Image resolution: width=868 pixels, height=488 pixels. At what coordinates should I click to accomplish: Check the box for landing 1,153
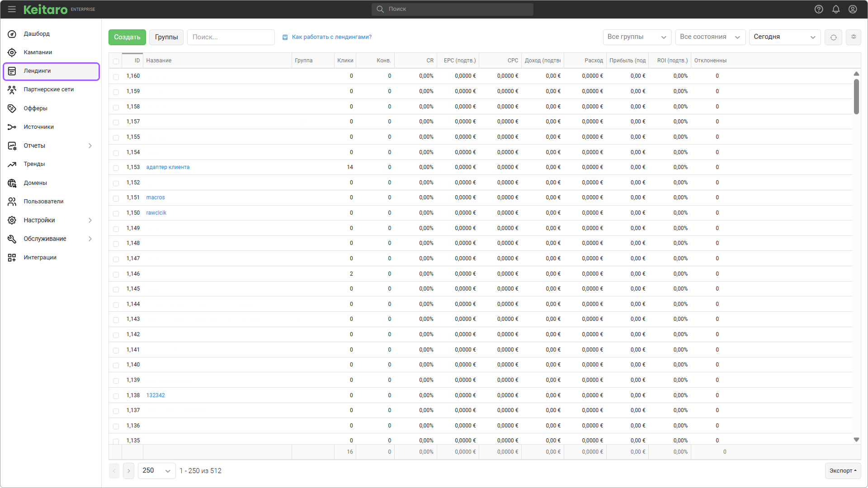point(116,168)
